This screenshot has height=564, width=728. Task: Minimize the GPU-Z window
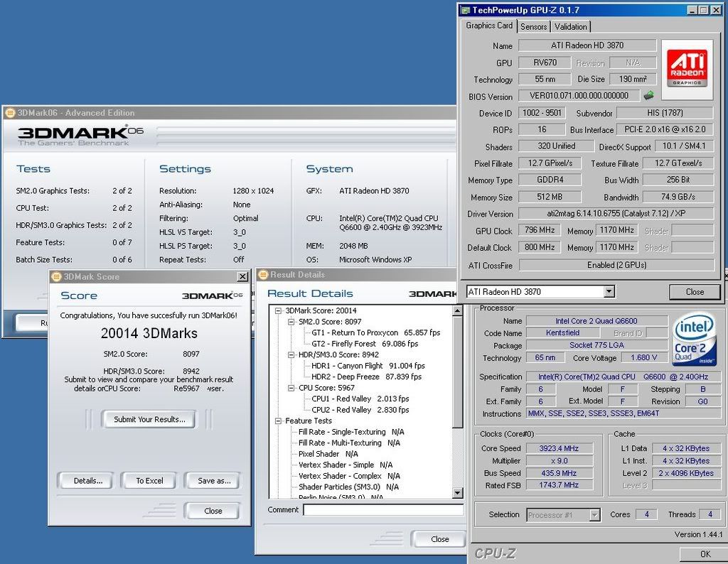tap(692, 10)
